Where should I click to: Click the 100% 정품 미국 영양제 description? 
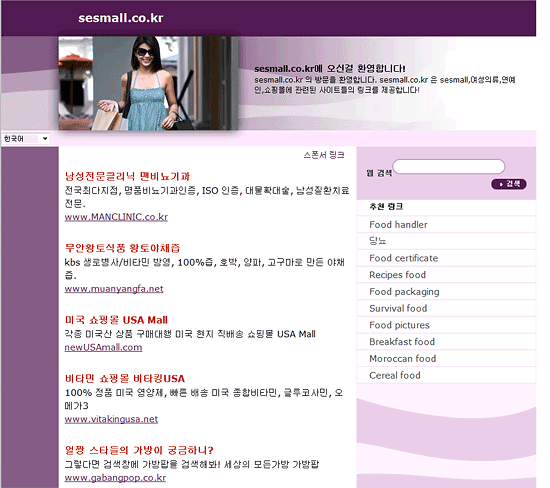(204, 399)
